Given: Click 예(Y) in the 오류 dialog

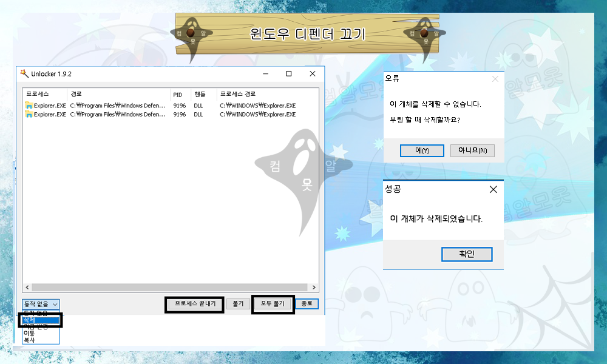Looking at the screenshot, I should click(422, 150).
